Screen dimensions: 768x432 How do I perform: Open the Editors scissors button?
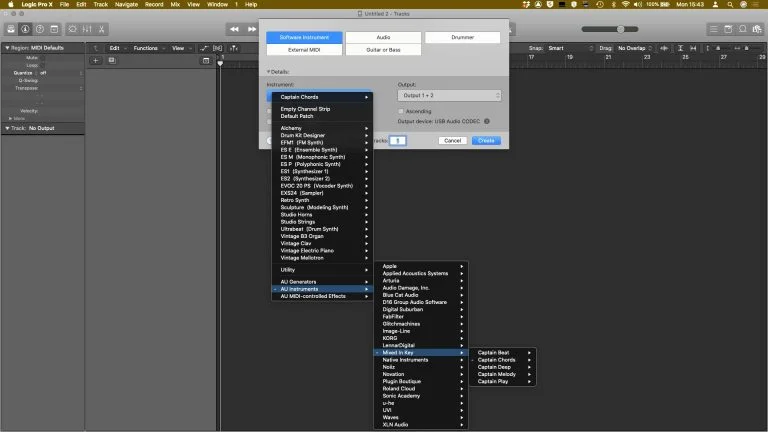pos(101,29)
